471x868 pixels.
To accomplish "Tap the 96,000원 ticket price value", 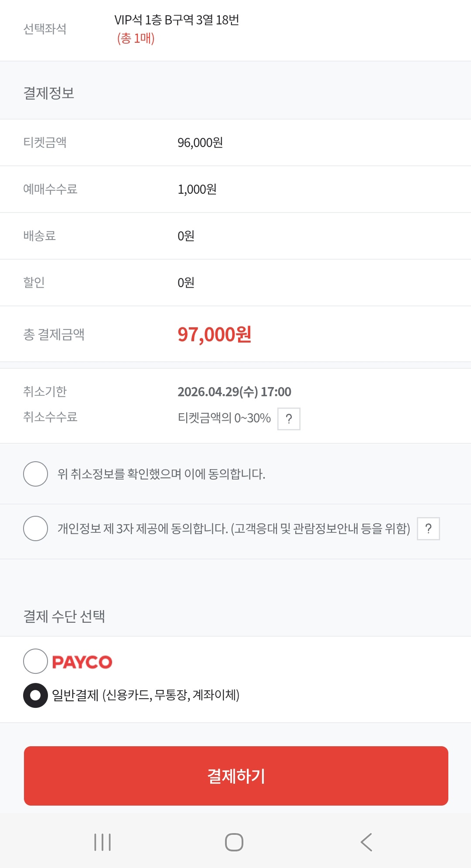I will (200, 143).
